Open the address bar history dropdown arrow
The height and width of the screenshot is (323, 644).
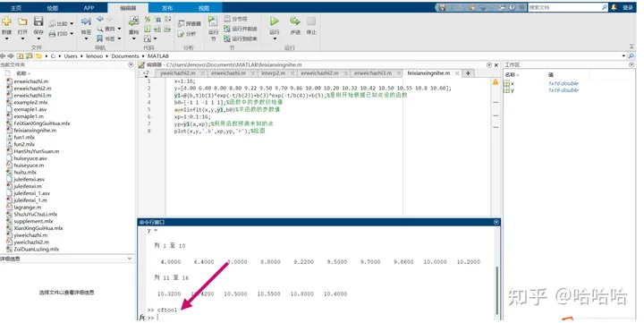click(x=624, y=55)
